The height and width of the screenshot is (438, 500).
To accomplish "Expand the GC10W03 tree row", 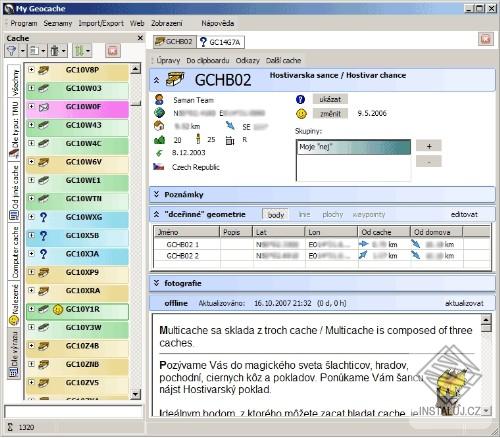I will [31, 88].
